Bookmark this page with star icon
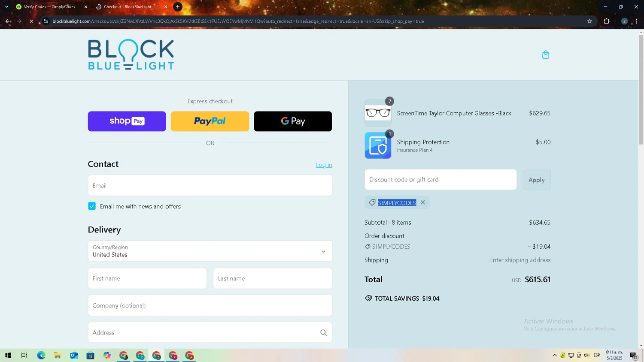The image size is (644, 362). [589, 21]
